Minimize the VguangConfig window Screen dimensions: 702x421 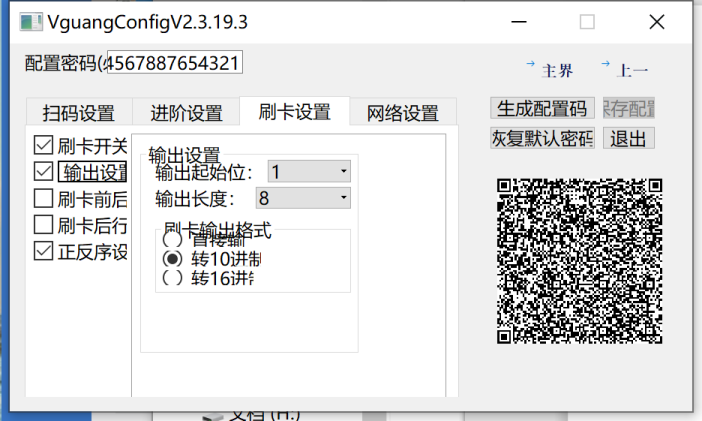[x=519, y=22]
